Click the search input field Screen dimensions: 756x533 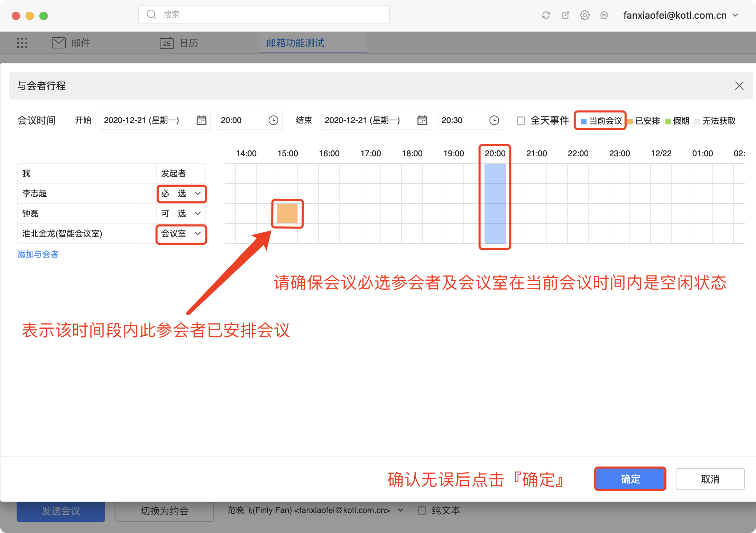coord(264,15)
